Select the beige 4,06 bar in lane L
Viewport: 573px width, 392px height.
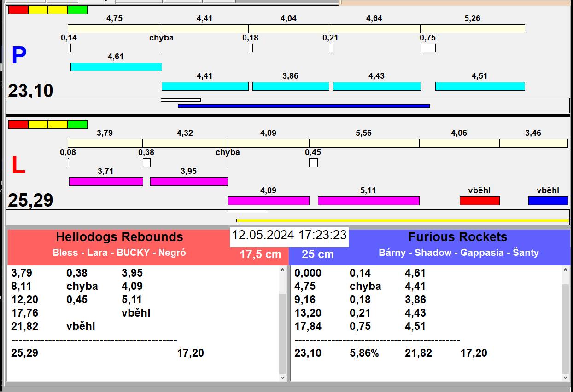coord(459,143)
